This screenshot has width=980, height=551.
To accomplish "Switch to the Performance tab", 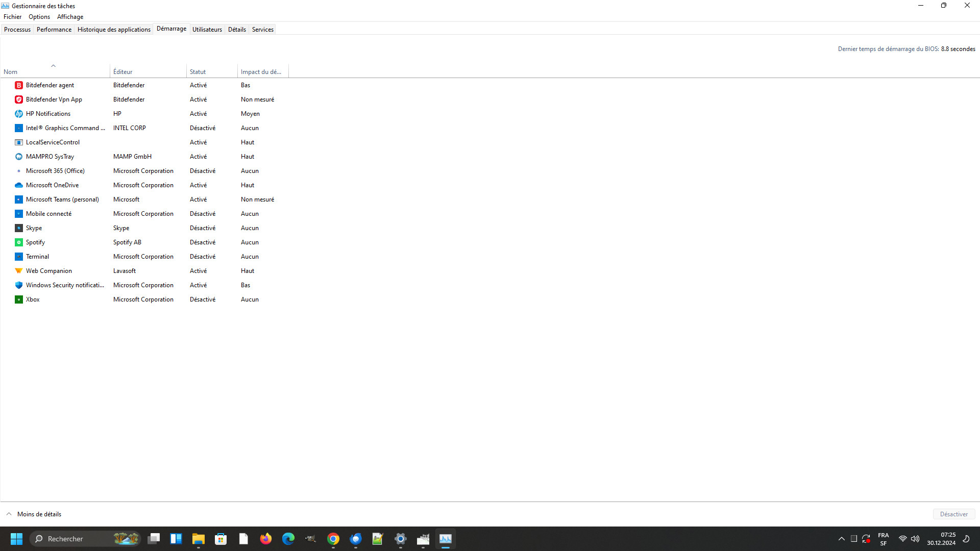I will pyautogui.click(x=54, y=30).
